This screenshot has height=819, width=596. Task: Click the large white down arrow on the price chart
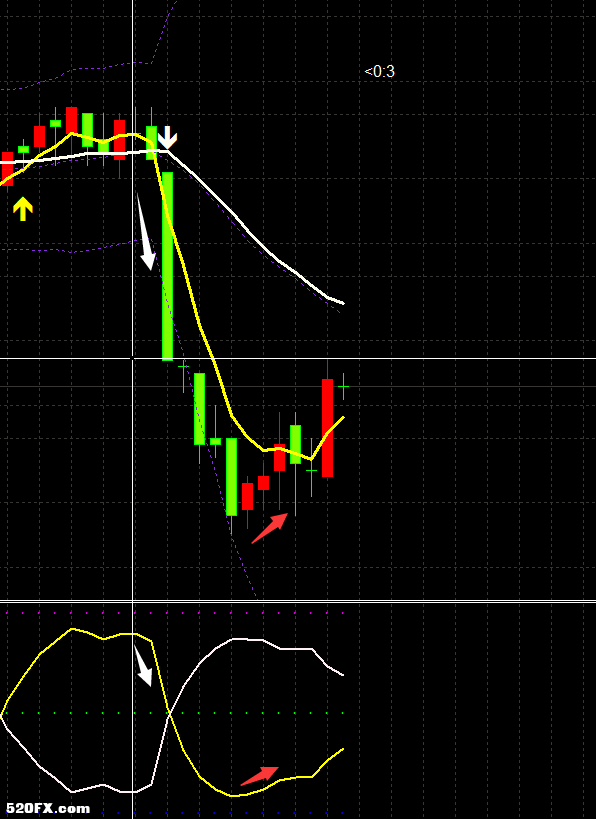click(146, 231)
